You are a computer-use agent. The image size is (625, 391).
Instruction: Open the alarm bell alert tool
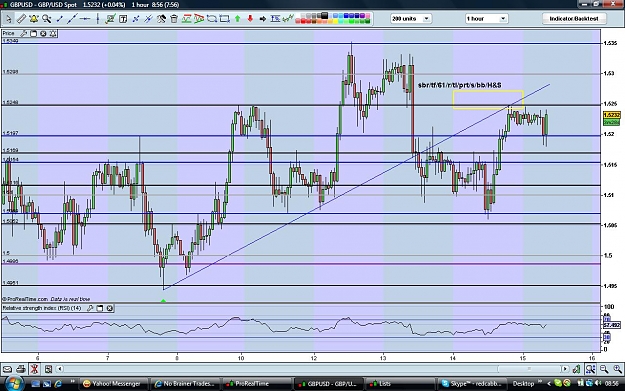click(34, 19)
